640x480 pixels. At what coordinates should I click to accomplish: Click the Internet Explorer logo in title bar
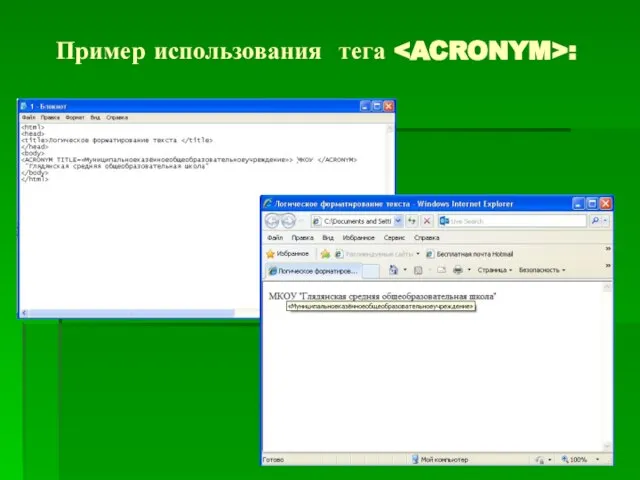(x=268, y=203)
